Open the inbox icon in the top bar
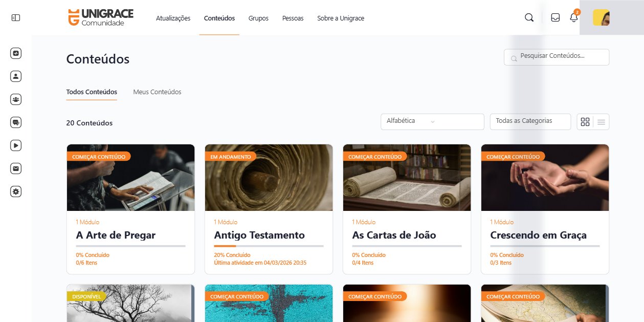 pyautogui.click(x=555, y=17)
